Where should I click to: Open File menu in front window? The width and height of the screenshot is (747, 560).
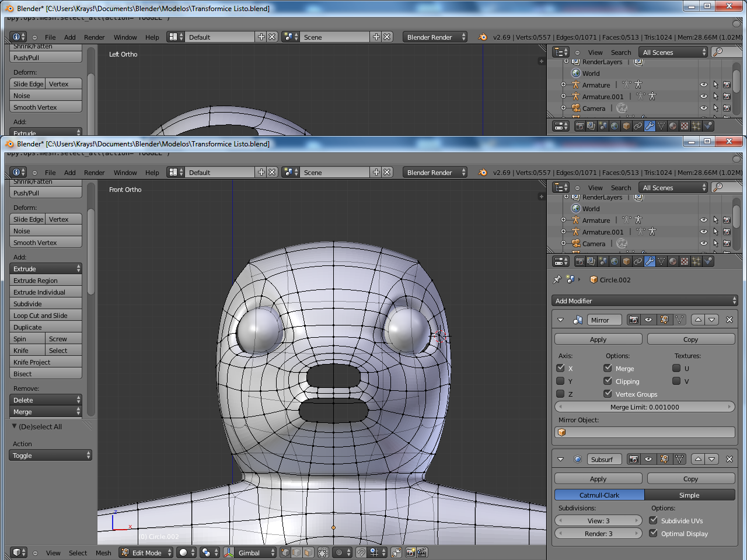(50, 173)
